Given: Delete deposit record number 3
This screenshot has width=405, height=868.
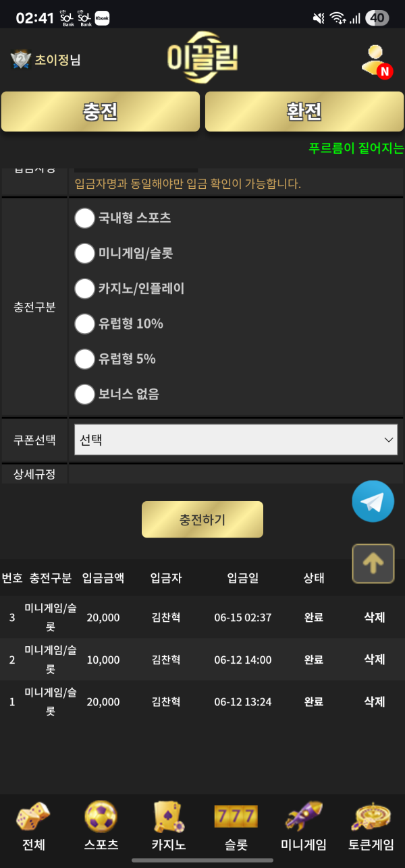Looking at the screenshot, I should coord(375,617).
